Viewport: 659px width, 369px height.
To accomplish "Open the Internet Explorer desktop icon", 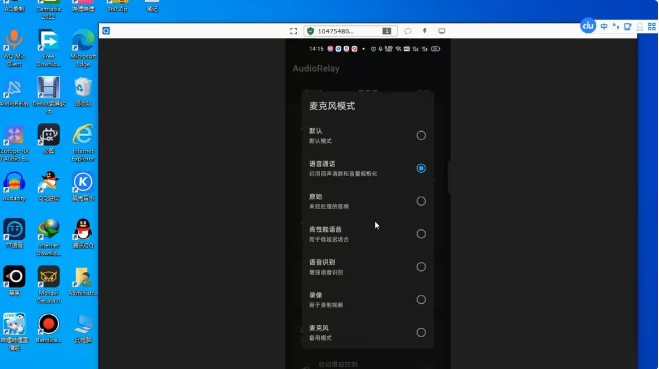I will pyautogui.click(x=83, y=143).
